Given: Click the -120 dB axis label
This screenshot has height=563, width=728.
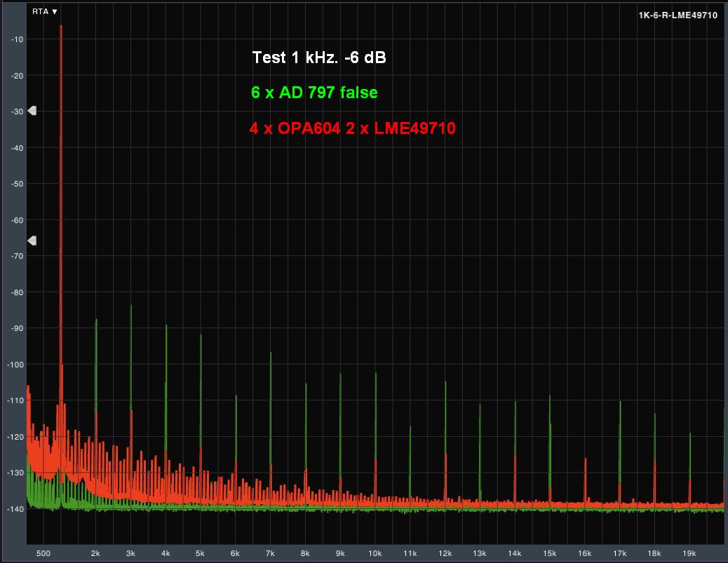Looking at the screenshot, I should (x=16, y=437).
